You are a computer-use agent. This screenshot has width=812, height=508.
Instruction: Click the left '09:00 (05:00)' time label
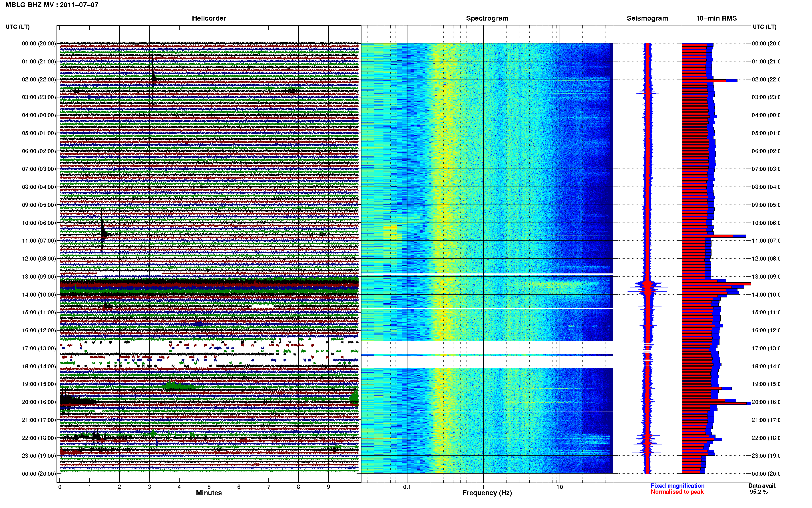[x=39, y=205]
